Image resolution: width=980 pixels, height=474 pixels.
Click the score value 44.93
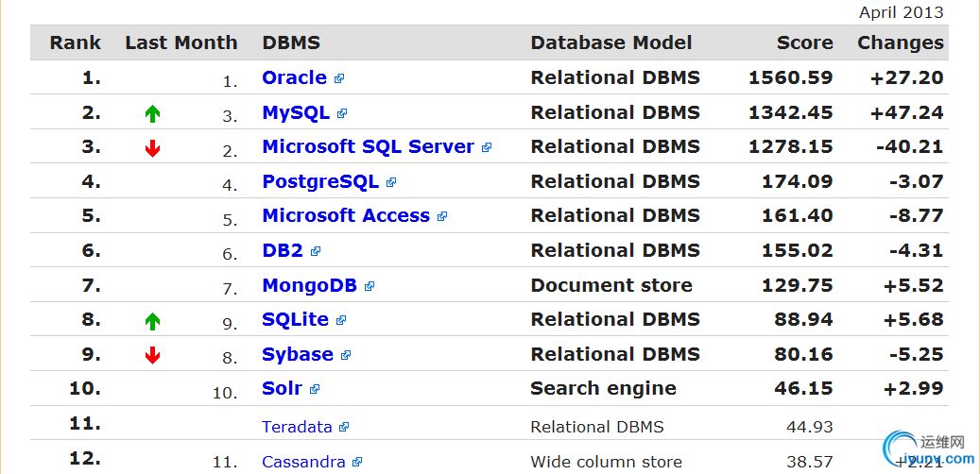click(x=809, y=427)
